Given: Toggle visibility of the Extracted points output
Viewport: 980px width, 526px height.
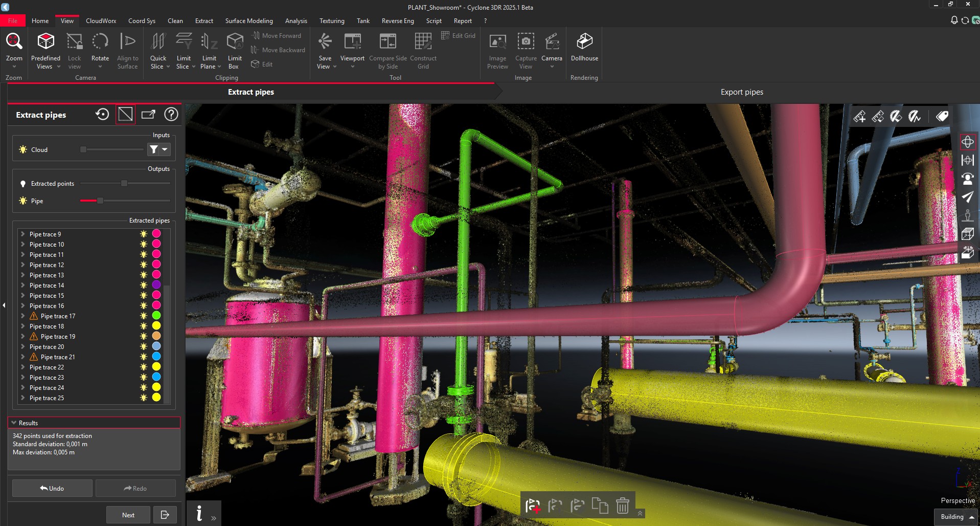Looking at the screenshot, I should [x=22, y=183].
